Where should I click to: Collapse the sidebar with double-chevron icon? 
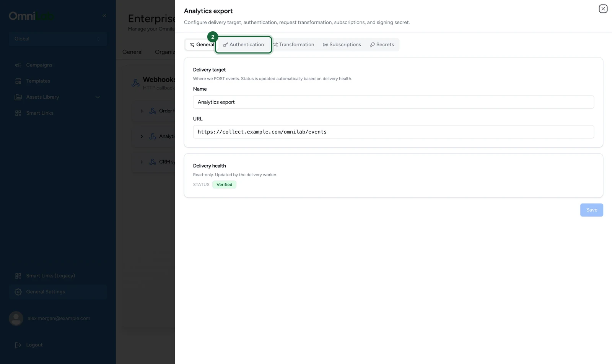point(104,16)
